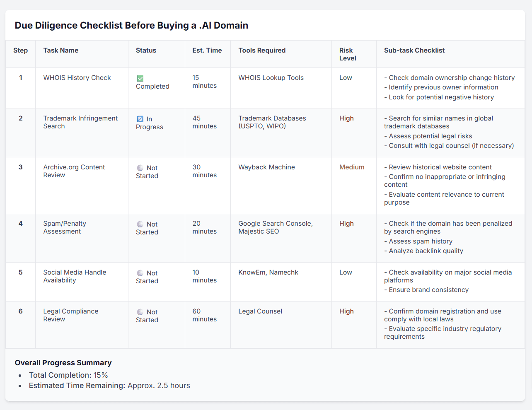
Task: Click the Not Started icon for Spam/Penalty Assessment
Action: tap(140, 224)
